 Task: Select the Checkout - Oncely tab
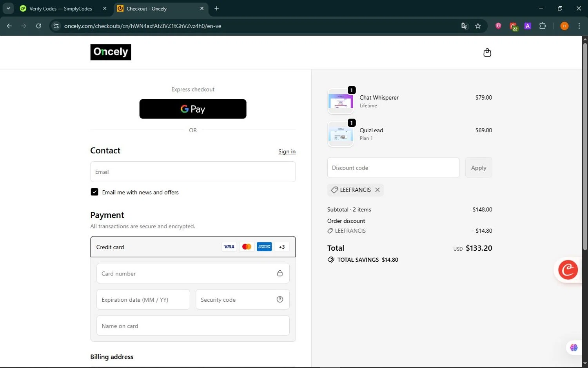pos(160,9)
